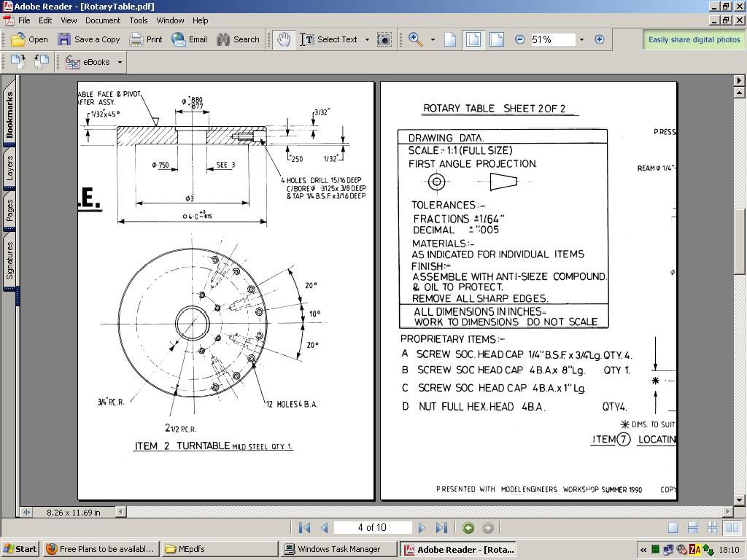Go to the first page
Image resolution: width=747 pixels, height=560 pixels.
pyautogui.click(x=304, y=528)
